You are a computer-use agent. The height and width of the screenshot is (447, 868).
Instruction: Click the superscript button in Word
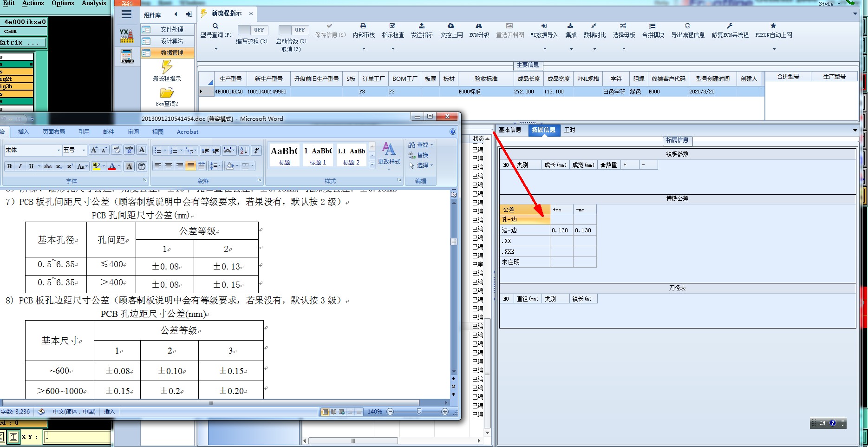click(70, 166)
